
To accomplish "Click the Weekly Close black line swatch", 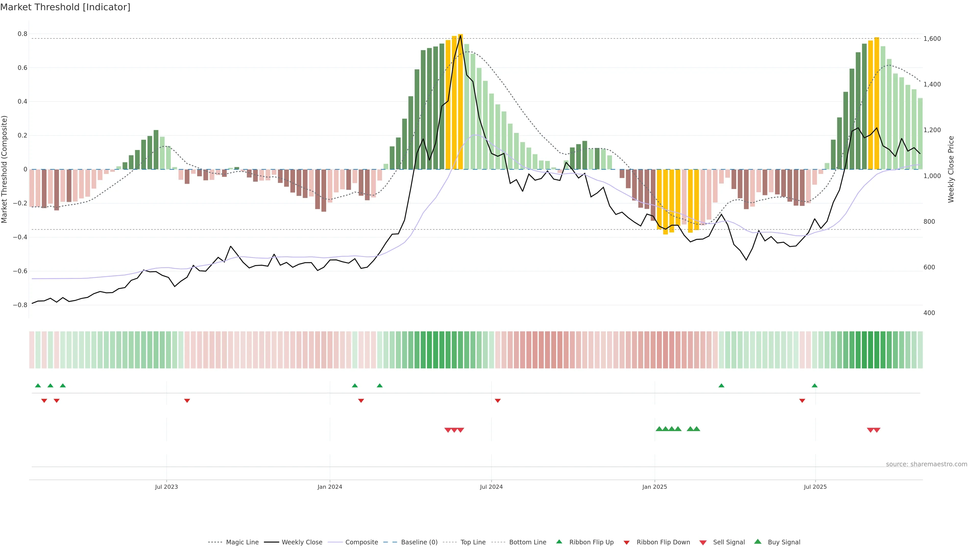I will click(271, 542).
